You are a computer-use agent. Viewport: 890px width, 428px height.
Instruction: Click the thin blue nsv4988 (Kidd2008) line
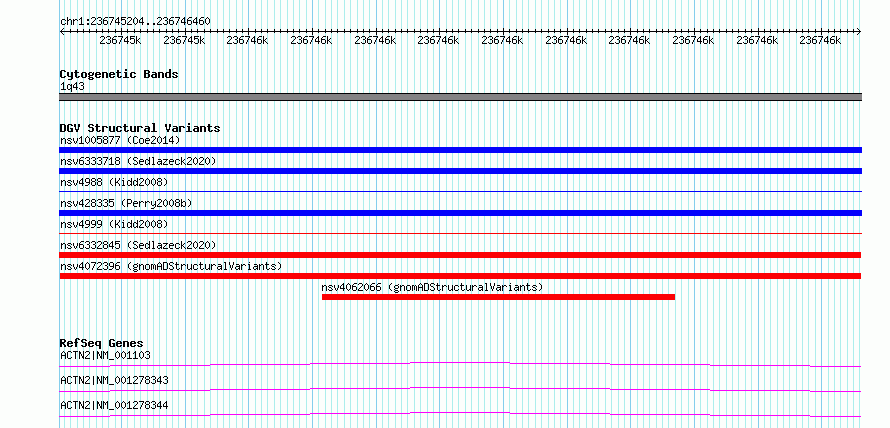coord(460,192)
